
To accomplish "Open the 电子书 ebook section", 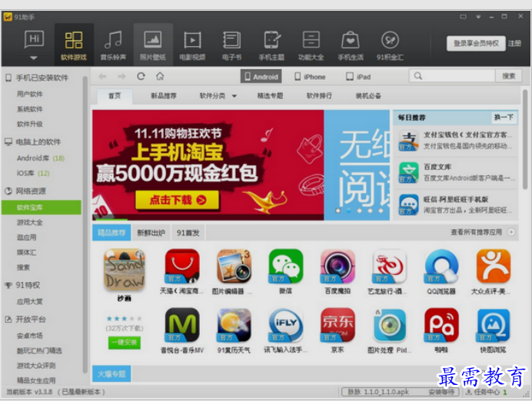I will pos(231,45).
